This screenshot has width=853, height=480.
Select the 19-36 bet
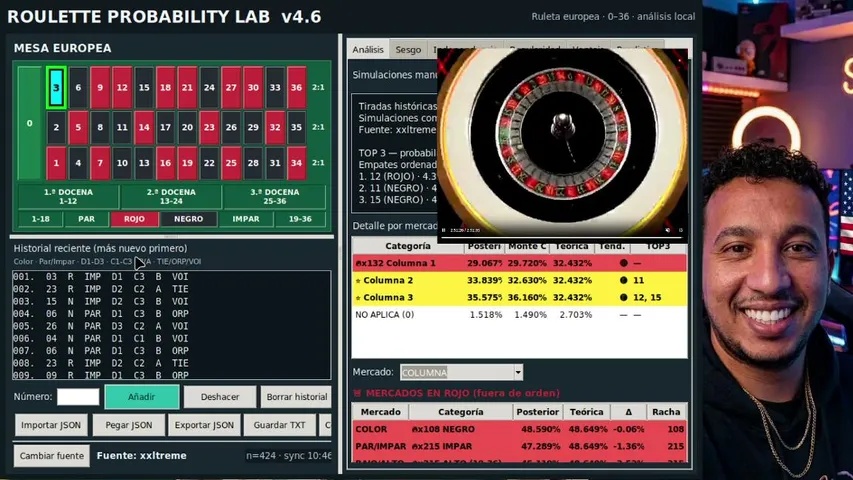point(300,219)
